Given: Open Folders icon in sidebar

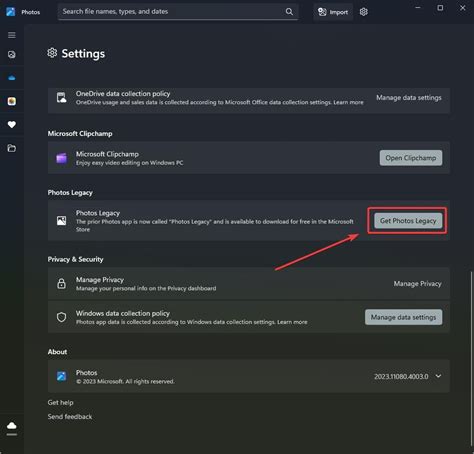Looking at the screenshot, I should click(x=12, y=148).
